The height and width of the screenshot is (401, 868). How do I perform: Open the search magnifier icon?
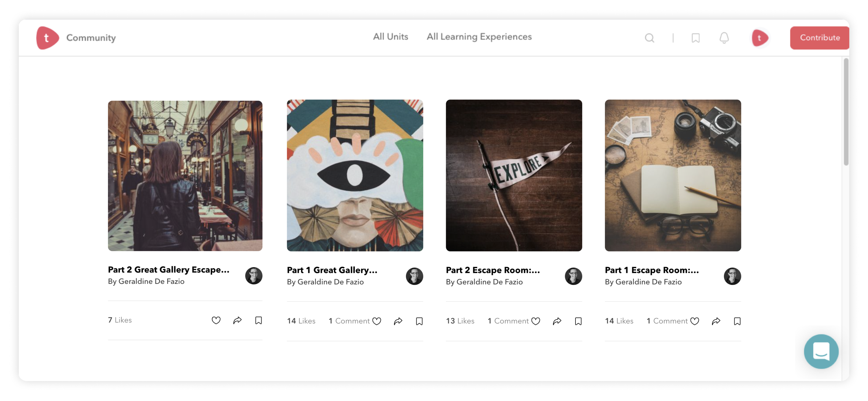click(x=649, y=38)
